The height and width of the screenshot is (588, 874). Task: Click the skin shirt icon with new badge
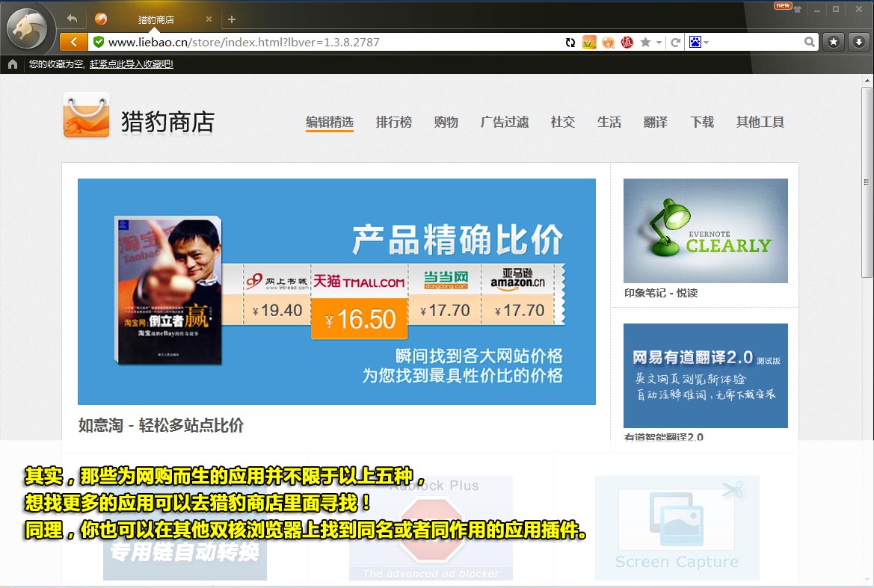coord(796,9)
